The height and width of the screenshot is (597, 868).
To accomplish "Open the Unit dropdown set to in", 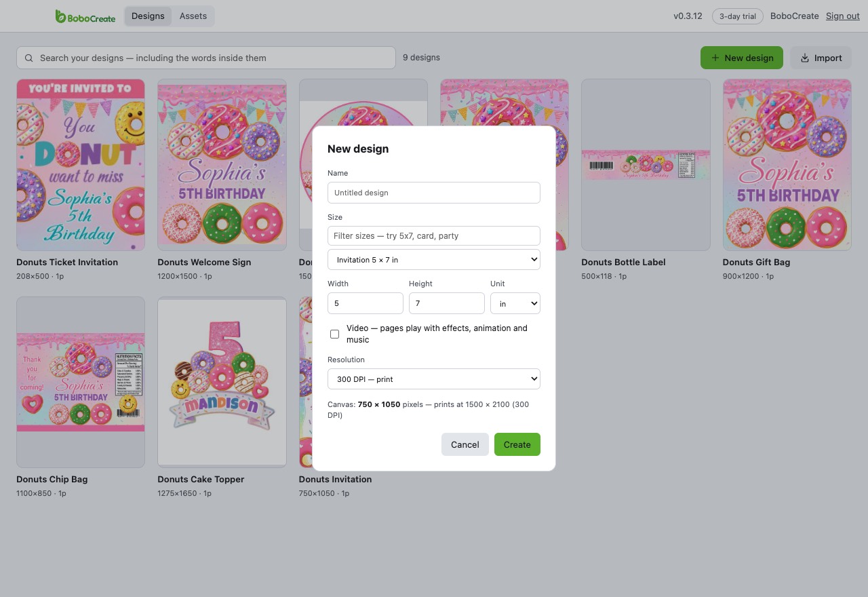I will point(515,303).
